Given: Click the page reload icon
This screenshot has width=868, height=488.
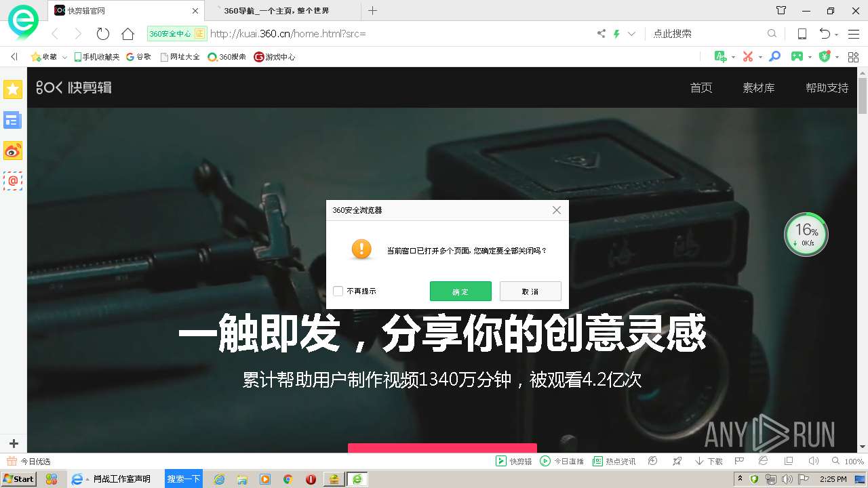Looking at the screenshot, I should (103, 33).
